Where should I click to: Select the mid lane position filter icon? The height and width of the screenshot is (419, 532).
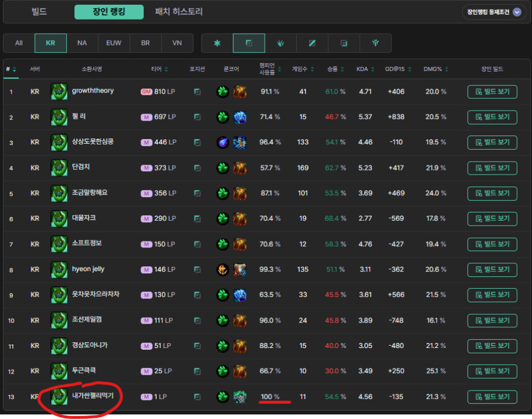pyautogui.click(x=313, y=43)
